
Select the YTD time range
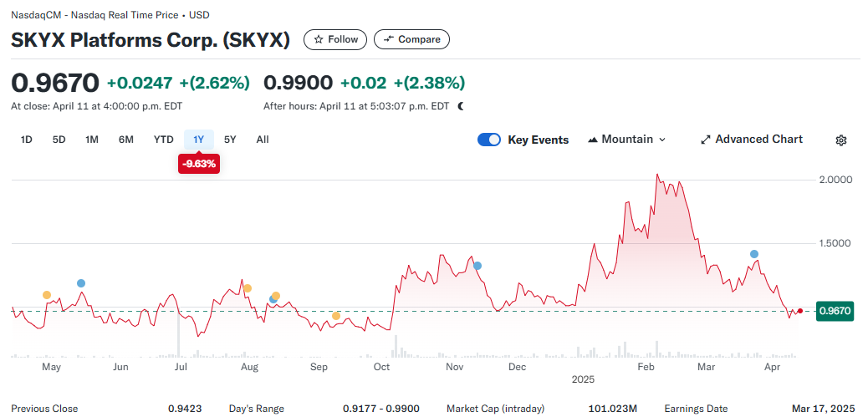[163, 140]
